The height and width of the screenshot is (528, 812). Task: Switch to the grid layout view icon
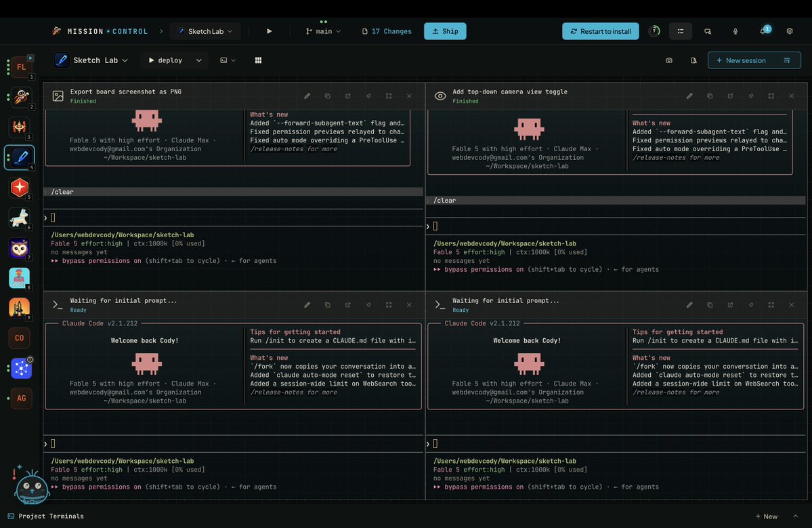[259, 60]
